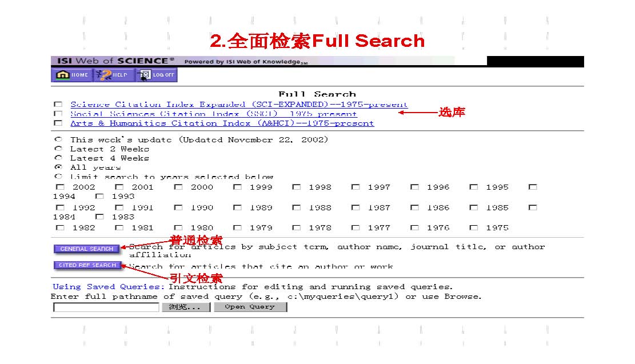Image resolution: width=635 pixels, height=364 pixels.
Task: Check the Science Citation Index Expanded checkbox
Action: 58,105
